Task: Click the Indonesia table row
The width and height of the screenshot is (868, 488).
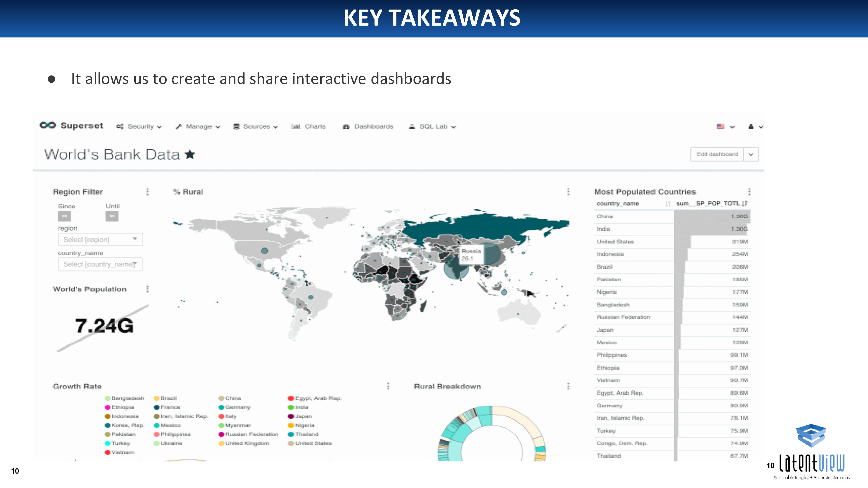Action: click(672, 254)
